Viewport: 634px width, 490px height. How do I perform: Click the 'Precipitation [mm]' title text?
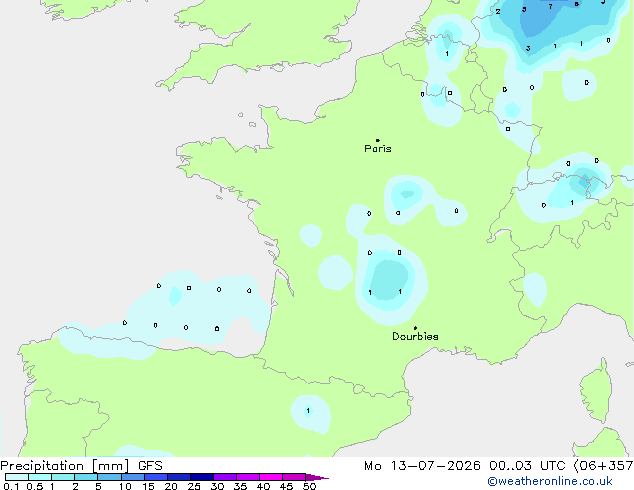point(65,466)
